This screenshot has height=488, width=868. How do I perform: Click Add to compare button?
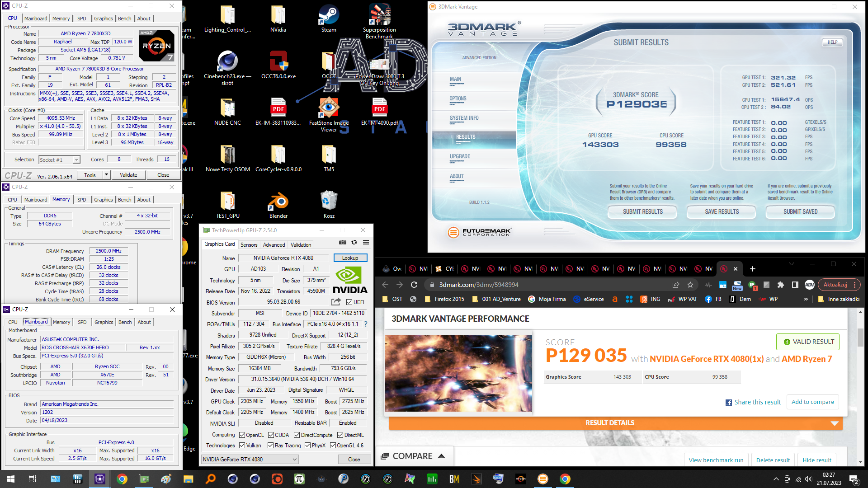(813, 402)
